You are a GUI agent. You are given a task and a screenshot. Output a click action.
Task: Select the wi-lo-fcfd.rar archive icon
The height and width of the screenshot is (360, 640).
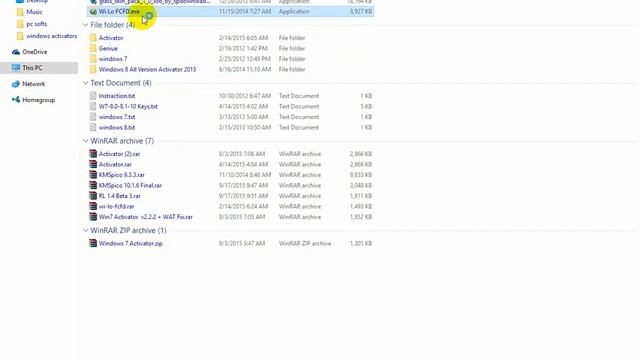(93, 207)
